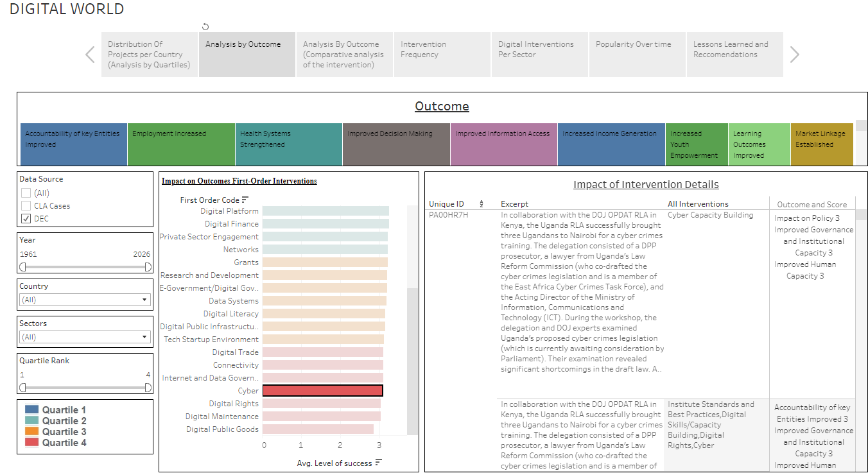Select Increased Income Generation outcome tile
This screenshot has width=868, height=473.
coord(611,144)
